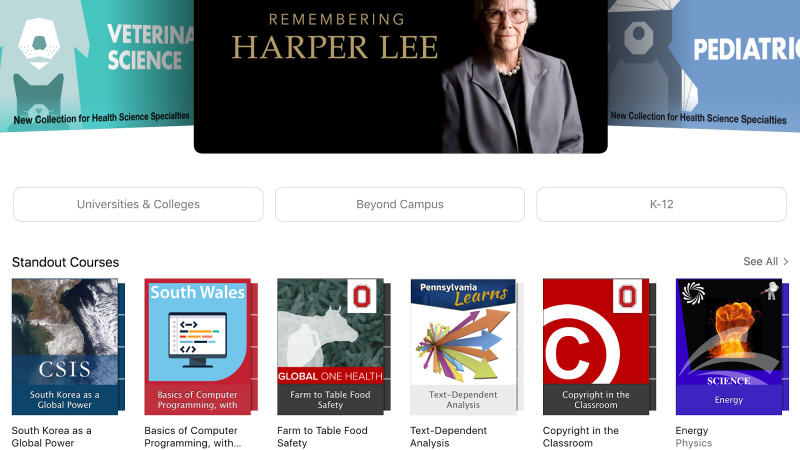Click the Basics of Computer Programming title text
Image resolution: width=800 pixels, height=450 pixels.
[x=193, y=437]
